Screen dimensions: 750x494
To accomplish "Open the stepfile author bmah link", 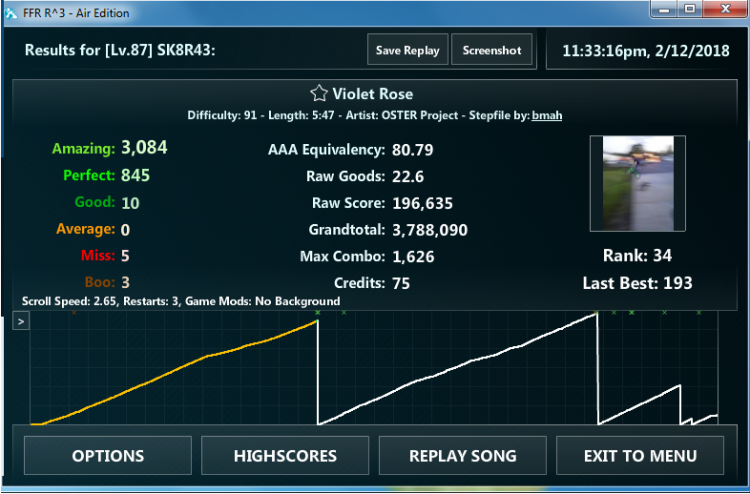I will [546, 115].
